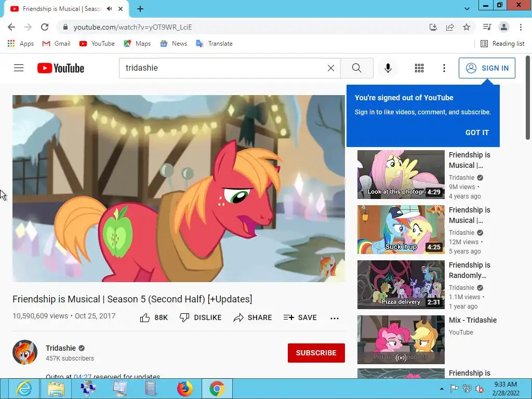
Task: Open the Mix - Tridashie playlist thumbnail
Action: [x=401, y=340]
